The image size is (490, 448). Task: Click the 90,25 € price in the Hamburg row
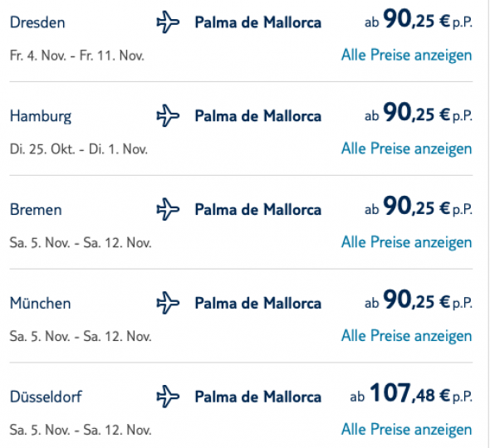419,113
